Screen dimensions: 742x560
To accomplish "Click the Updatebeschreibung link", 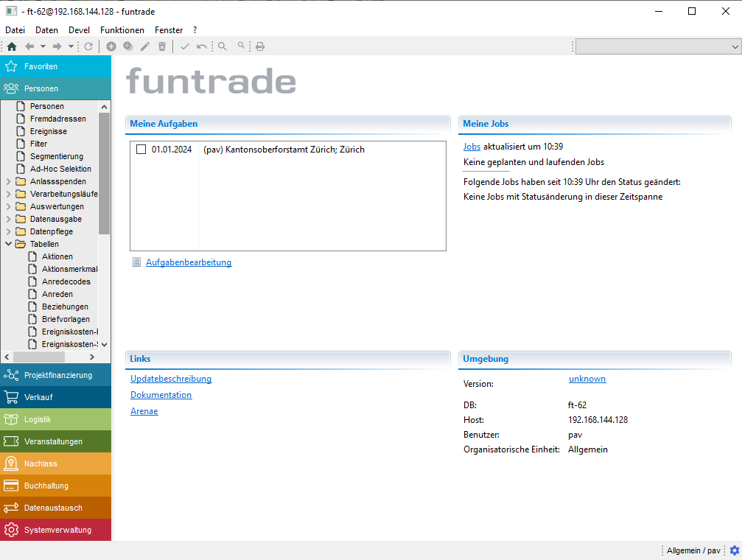I will (x=171, y=379).
